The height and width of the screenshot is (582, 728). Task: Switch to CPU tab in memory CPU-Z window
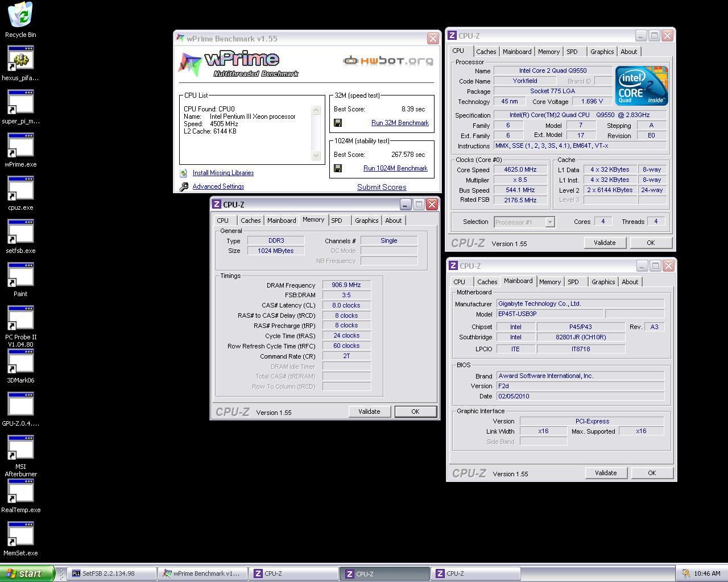click(223, 221)
